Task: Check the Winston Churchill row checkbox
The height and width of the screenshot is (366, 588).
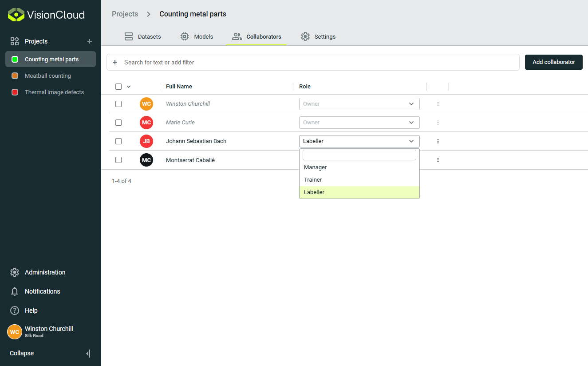Action: 118,104
